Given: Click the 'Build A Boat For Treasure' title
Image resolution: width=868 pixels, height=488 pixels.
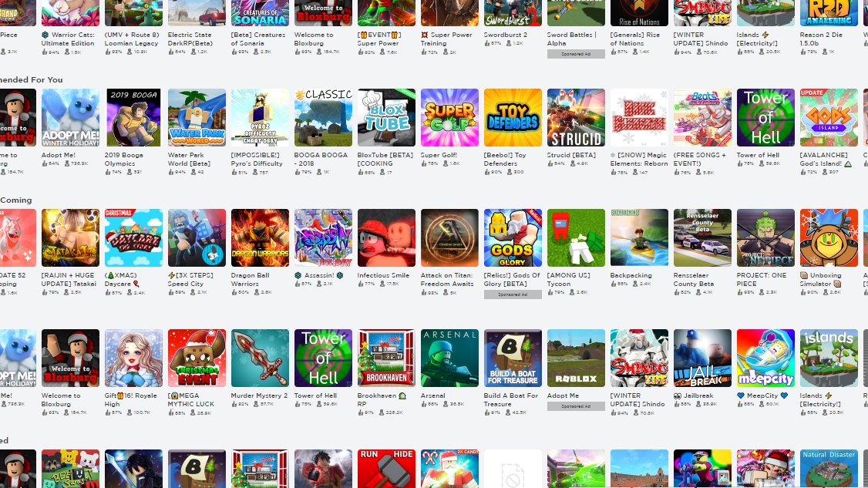Looking at the screenshot, I should [511, 400].
